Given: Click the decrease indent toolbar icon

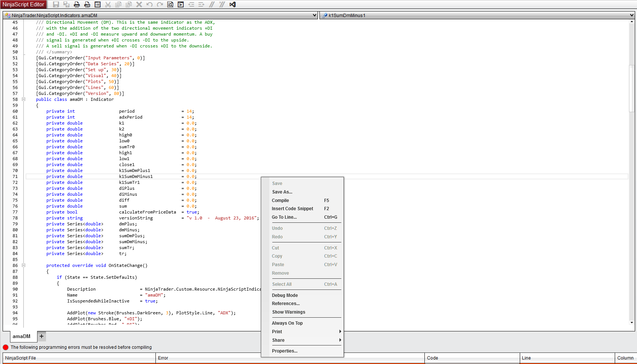Looking at the screenshot, I should pos(191,4).
